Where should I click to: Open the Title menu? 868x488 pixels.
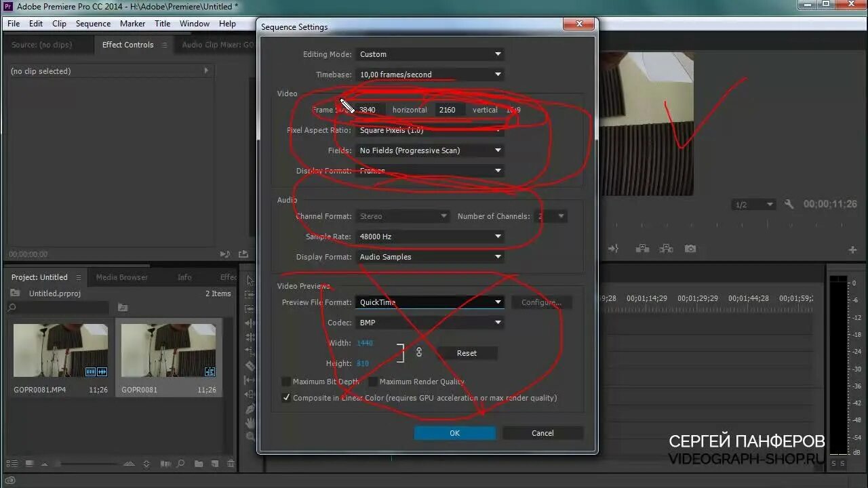(x=162, y=23)
